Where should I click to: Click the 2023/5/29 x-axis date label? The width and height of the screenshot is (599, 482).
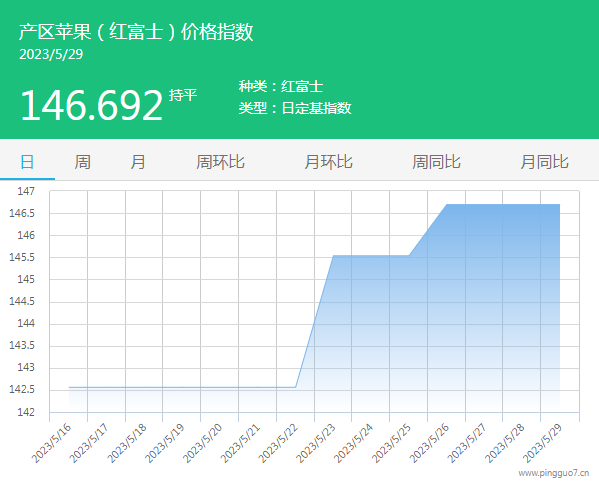click(x=542, y=443)
